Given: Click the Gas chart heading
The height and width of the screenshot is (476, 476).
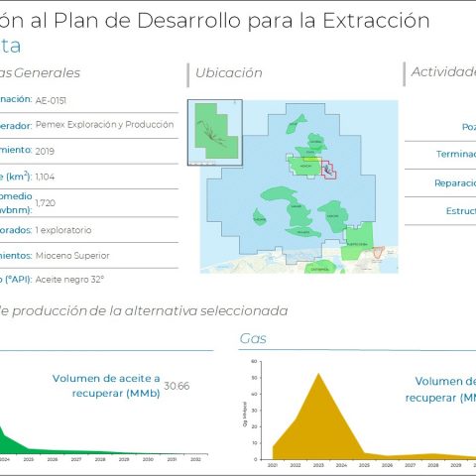Looking at the screenshot, I should (253, 338).
